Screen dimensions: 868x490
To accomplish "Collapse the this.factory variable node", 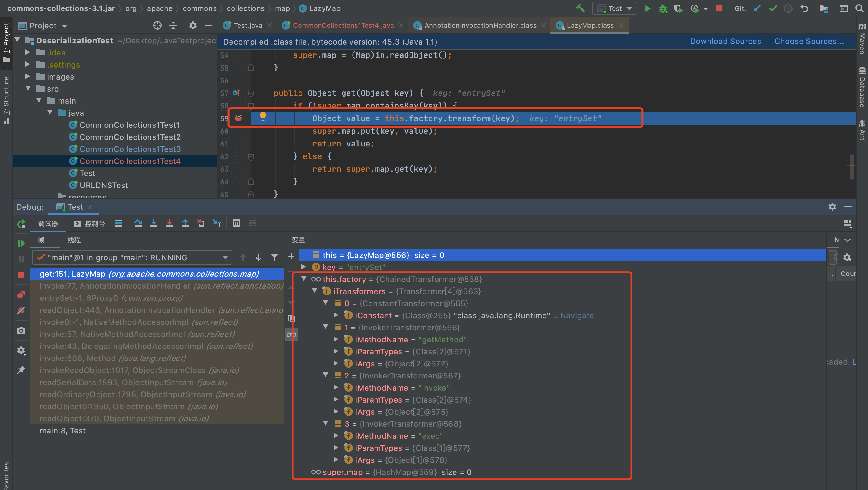I will coord(304,279).
